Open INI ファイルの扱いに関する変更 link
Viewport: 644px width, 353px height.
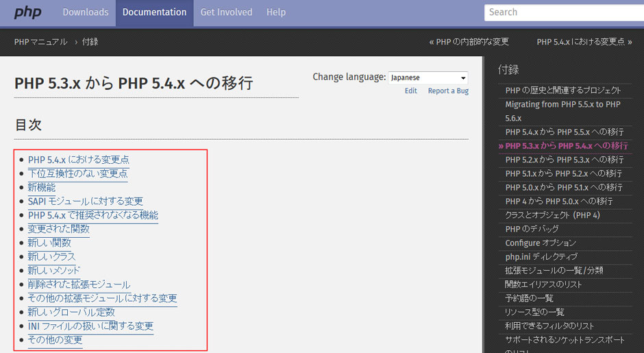pos(90,326)
